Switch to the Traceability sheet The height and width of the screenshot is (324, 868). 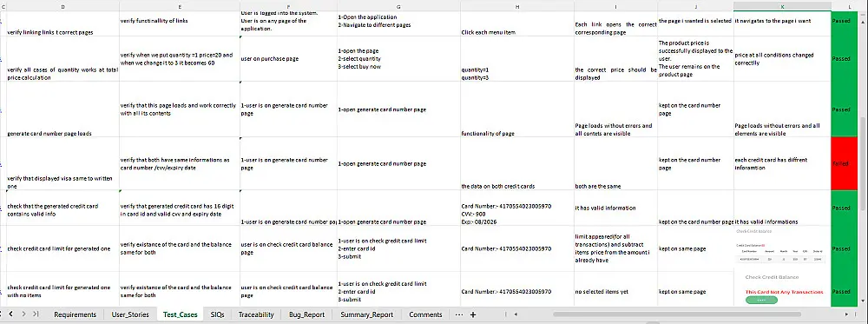[256, 314]
